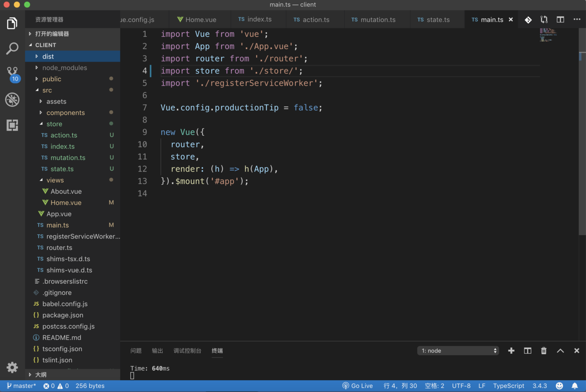Open the Debug view icon

(12, 100)
